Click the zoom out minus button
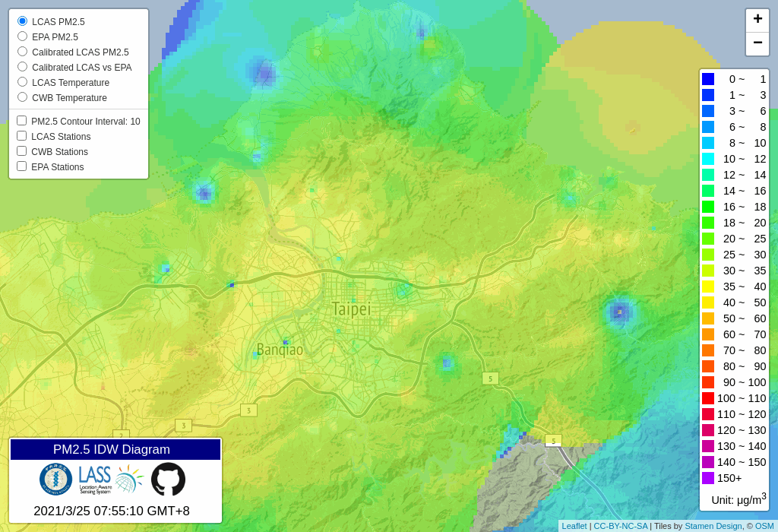This screenshot has width=778, height=532. 757,44
